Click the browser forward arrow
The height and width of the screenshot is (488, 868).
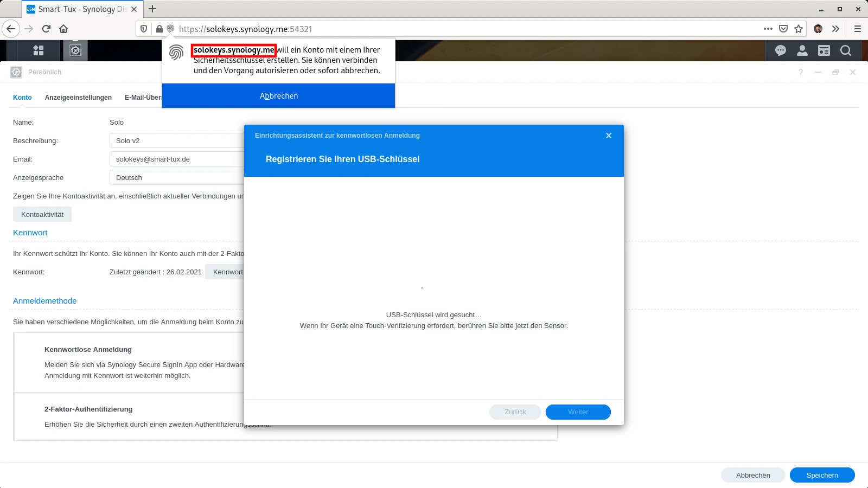coord(29,29)
